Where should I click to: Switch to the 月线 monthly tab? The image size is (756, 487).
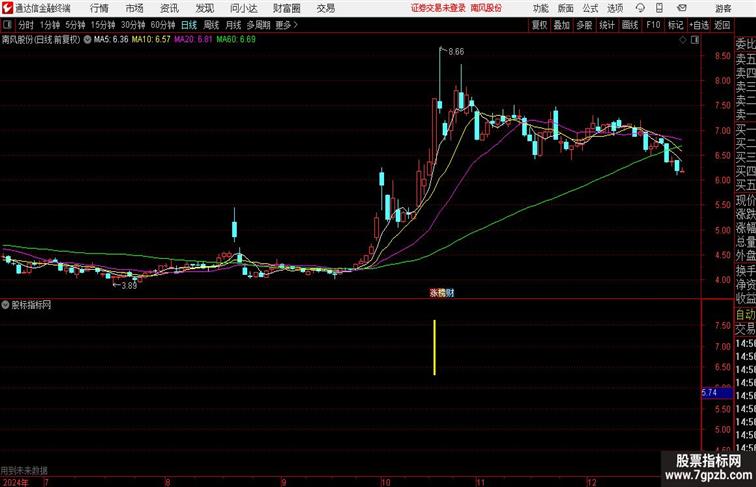(x=233, y=25)
